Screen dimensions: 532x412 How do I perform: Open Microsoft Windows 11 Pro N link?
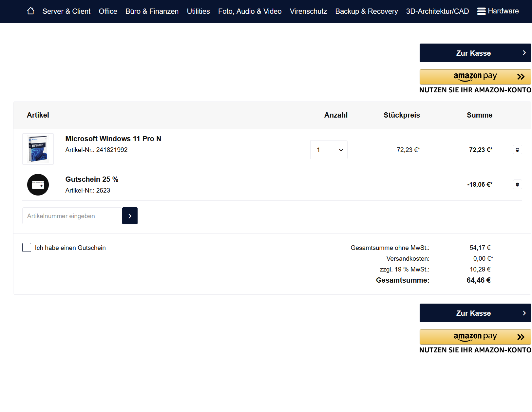(113, 139)
